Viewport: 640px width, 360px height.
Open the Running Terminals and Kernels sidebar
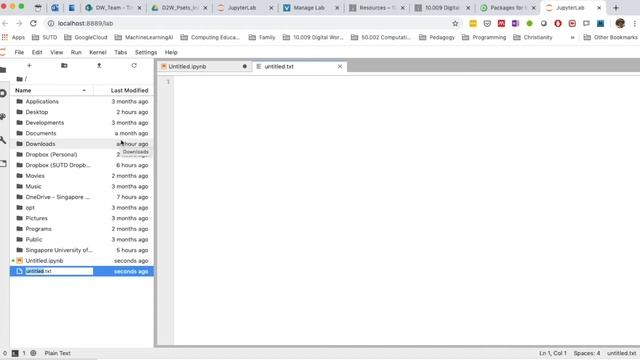coord(3,93)
